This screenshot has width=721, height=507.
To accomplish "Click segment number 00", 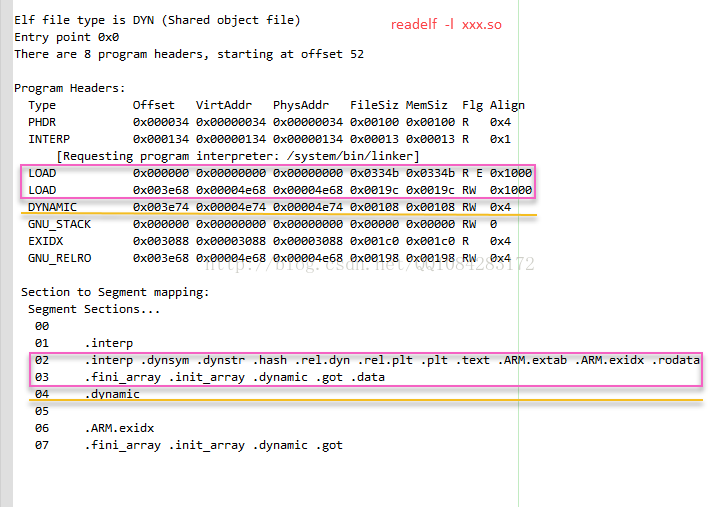I will (42, 326).
